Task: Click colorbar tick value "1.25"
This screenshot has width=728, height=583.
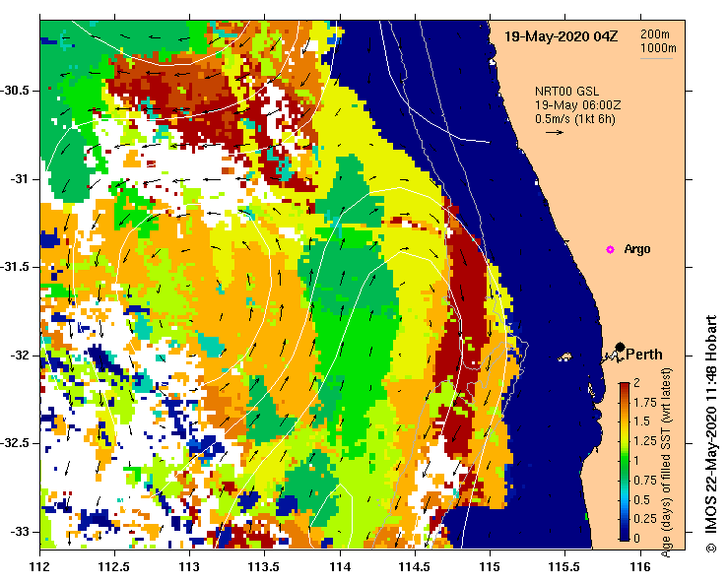Action: click(x=645, y=441)
